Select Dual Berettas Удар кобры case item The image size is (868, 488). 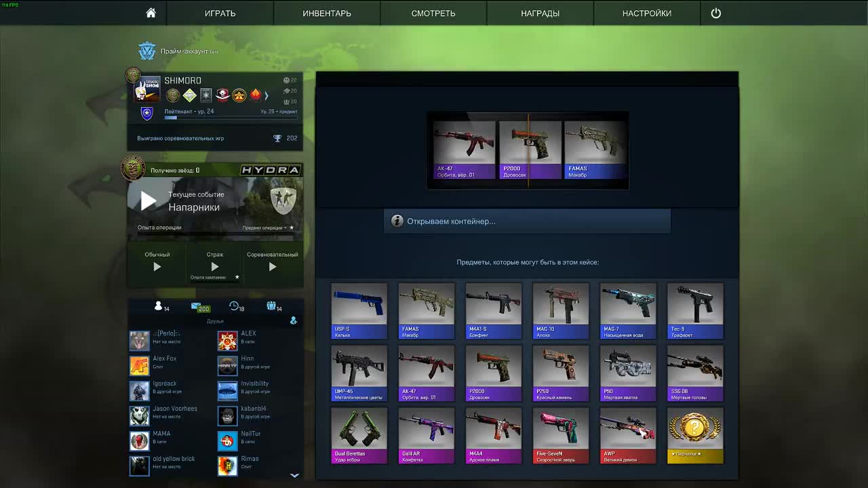pyautogui.click(x=359, y=435)
